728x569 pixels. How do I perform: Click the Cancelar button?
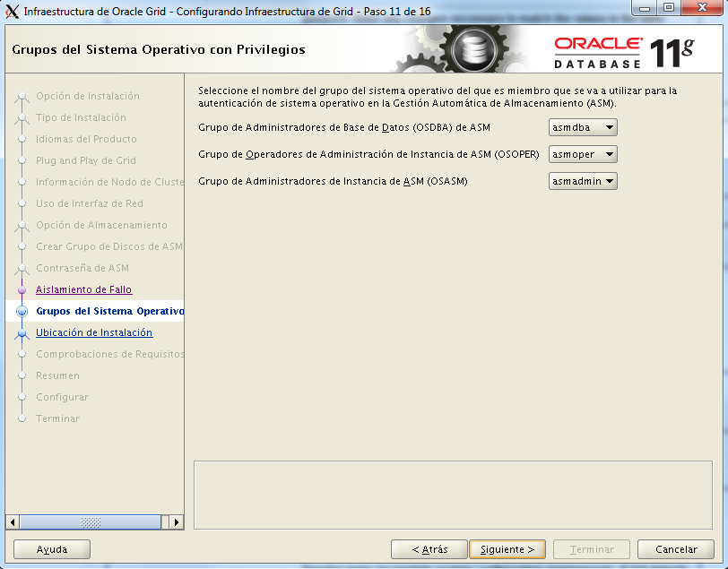click(x=675, y=548)
